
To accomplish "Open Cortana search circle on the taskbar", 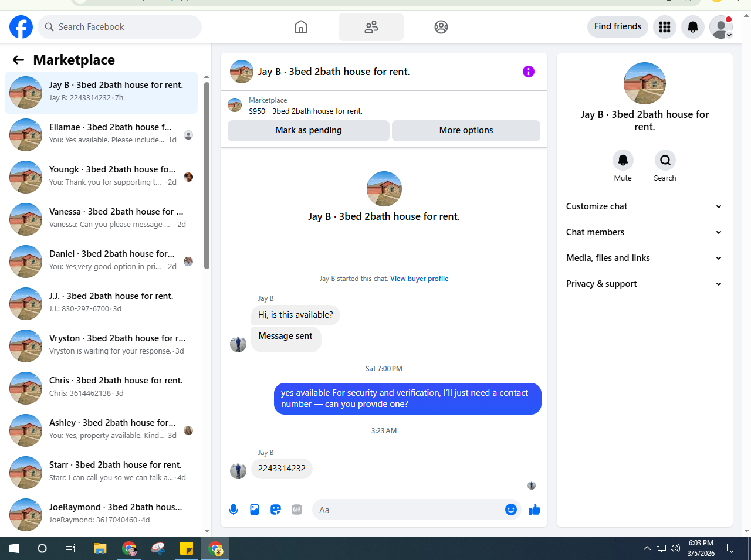I will (x=42, y=548).
